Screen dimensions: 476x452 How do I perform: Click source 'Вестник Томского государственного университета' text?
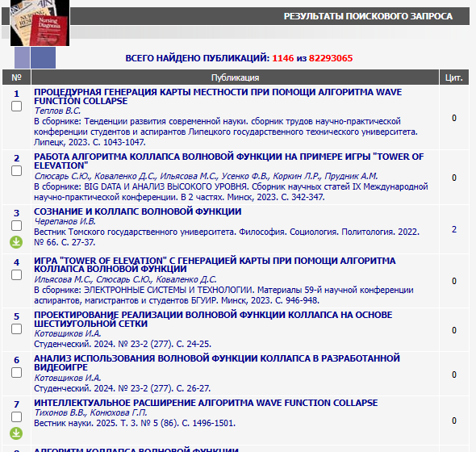click(135, 232)
